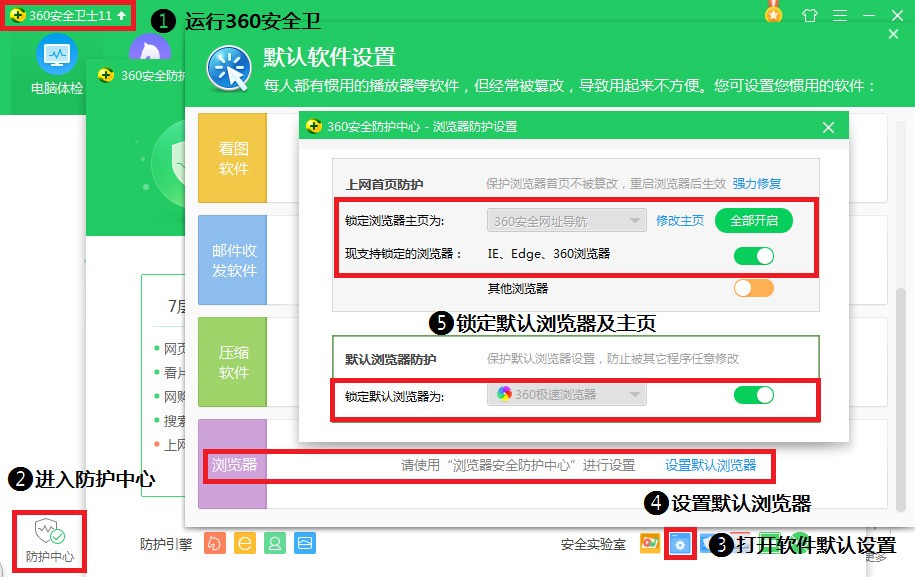Open the skin (shirt) icon

(810, 15)
